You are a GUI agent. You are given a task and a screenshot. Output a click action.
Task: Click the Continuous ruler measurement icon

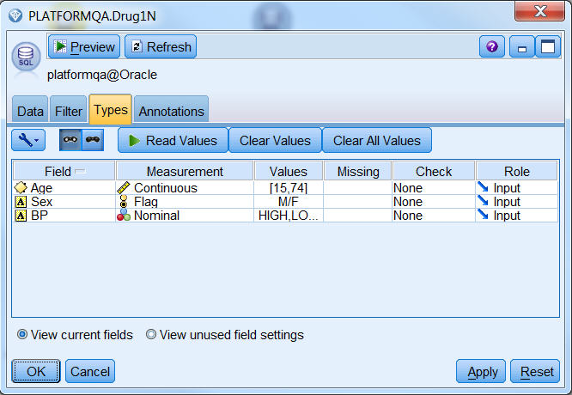point(123,188)
